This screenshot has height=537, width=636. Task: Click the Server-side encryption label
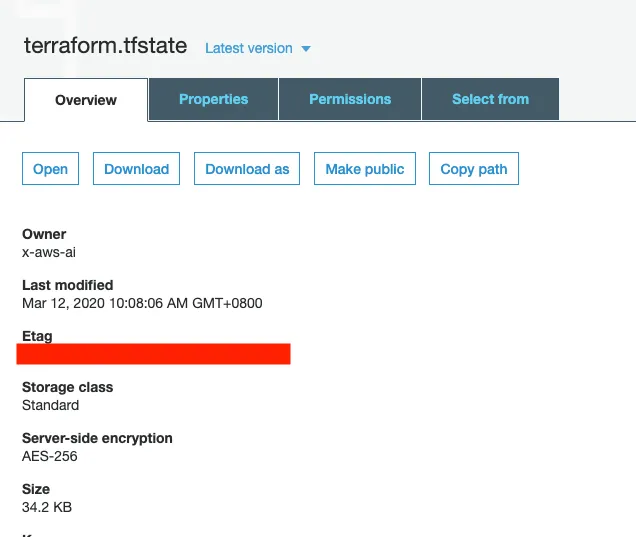tap(97, 438)
